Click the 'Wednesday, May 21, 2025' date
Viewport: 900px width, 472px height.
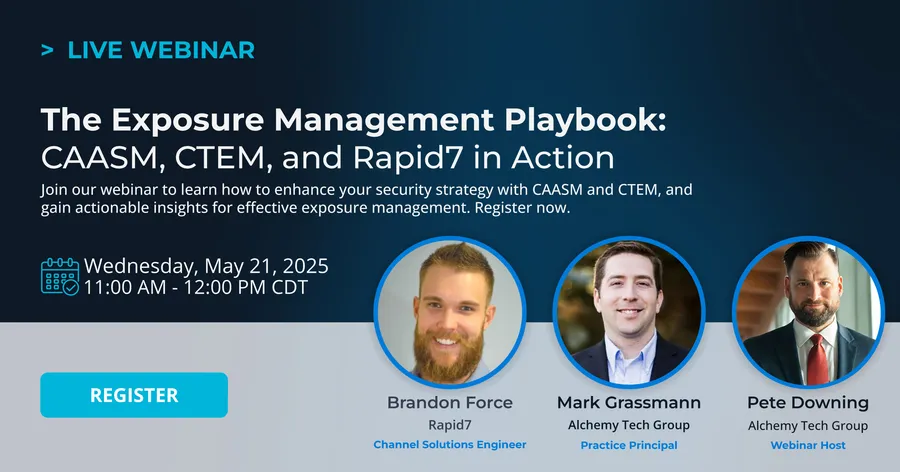click(207, 265)
